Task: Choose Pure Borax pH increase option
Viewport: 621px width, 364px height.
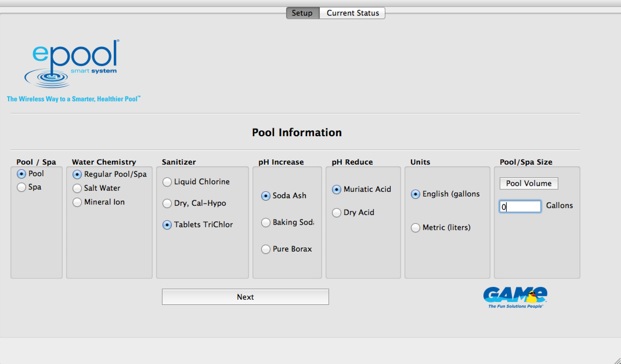Action: pos(266,249)
